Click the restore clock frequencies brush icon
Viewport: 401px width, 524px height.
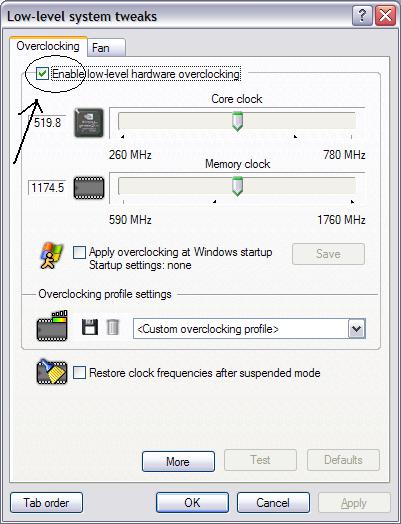(52, 372)
